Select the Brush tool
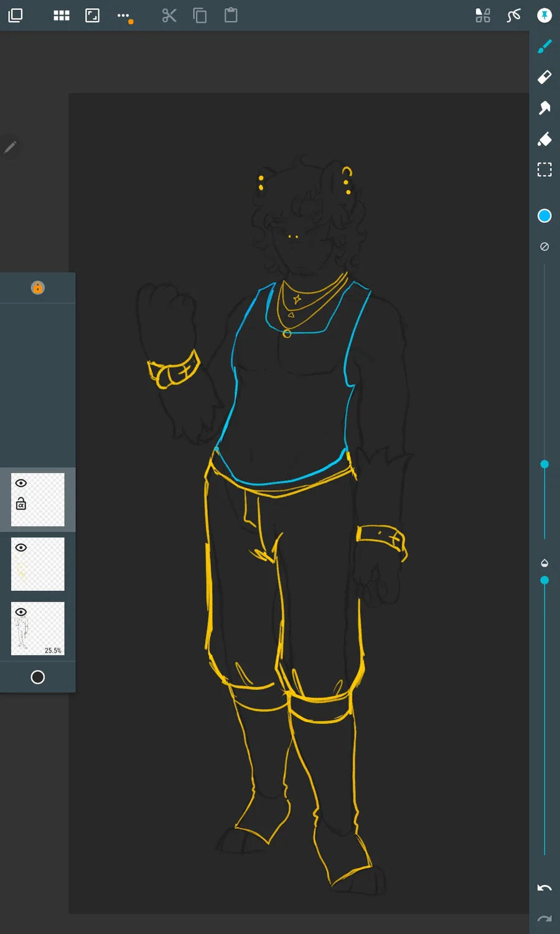This screenshot has width=560, height=934. [544, 46]
